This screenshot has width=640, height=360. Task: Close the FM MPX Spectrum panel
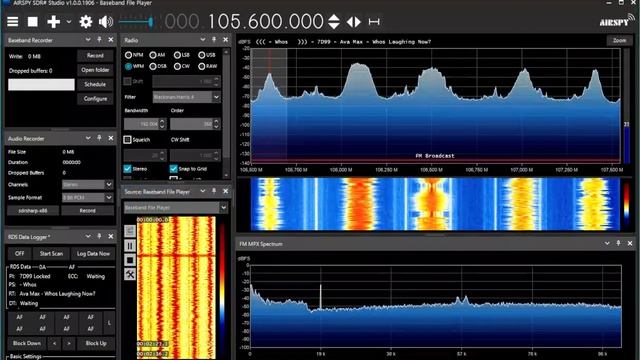coord(630,243)
